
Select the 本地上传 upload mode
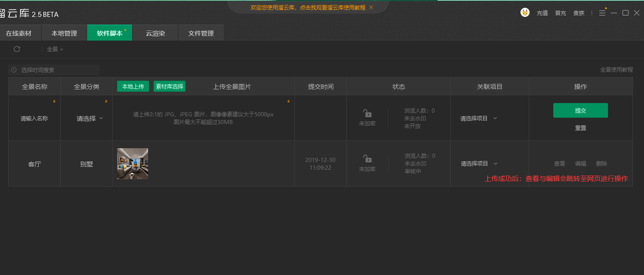tap(133, 86)
